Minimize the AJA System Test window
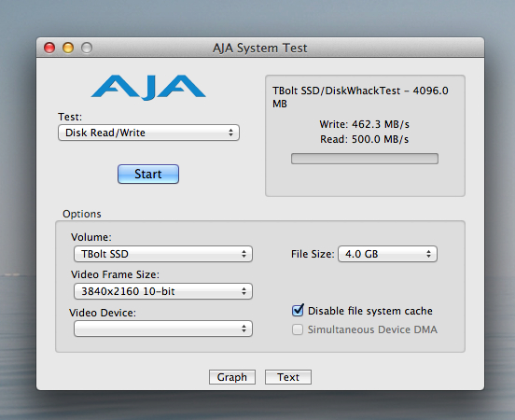The width and height of the screenshot is (515, 420). 68,48
